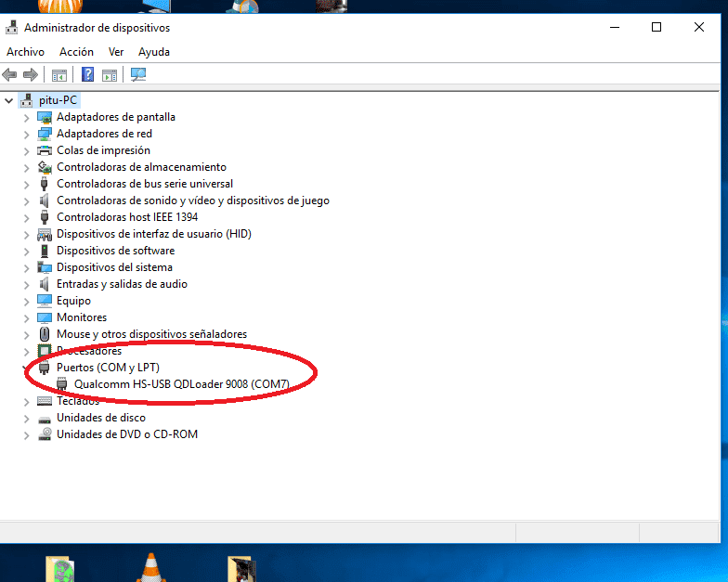Screen dimensions: 728x582
Task: Click the Colas de impresión printer icon
Action: click(45, 150)
